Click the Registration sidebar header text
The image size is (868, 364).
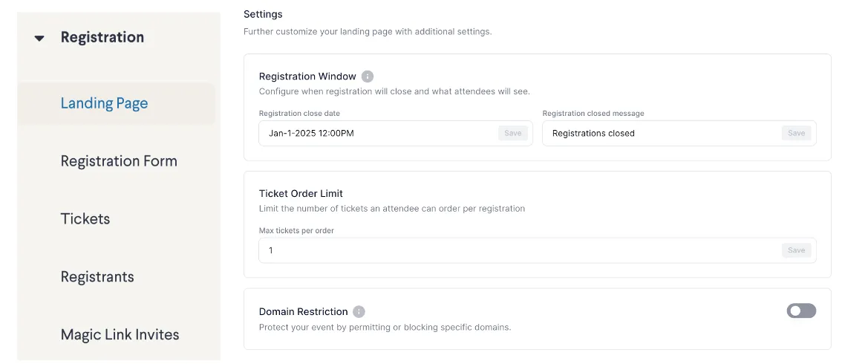click(102, 38)
